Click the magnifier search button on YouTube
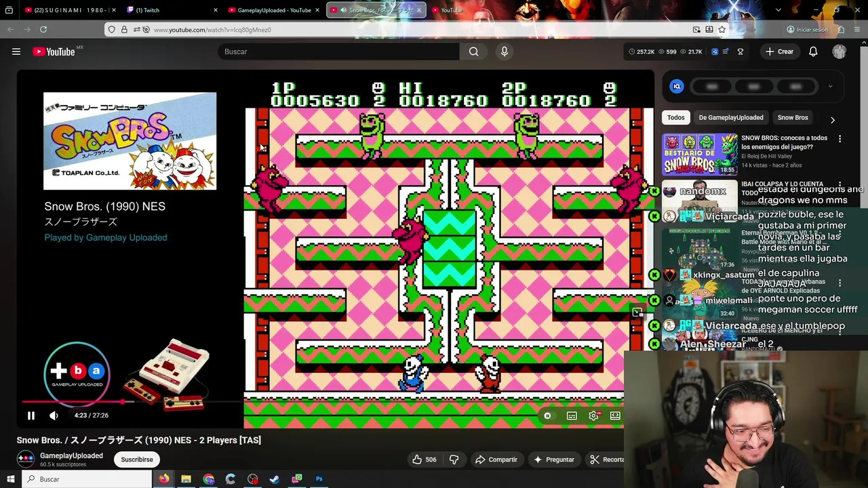Viewport: 868px width, 488px height. tap(474, 52)
